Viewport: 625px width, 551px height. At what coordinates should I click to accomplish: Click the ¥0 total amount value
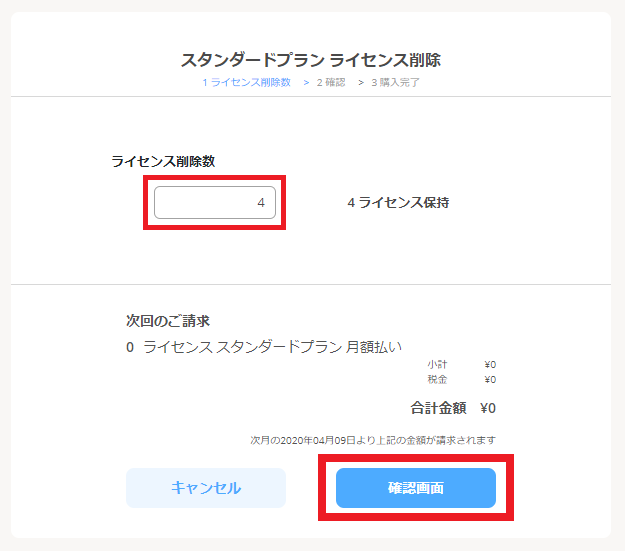click(x=488, y=408)
